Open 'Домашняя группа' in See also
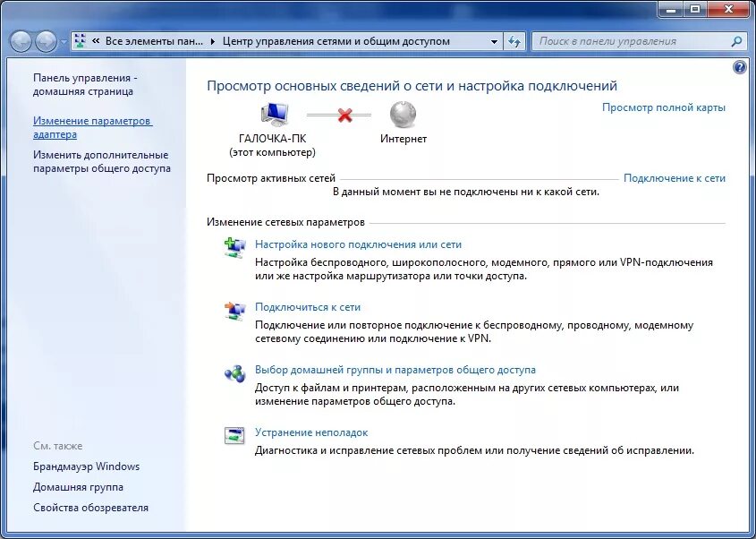The width and height of the screenshot is (756, 539). (78, 487)
